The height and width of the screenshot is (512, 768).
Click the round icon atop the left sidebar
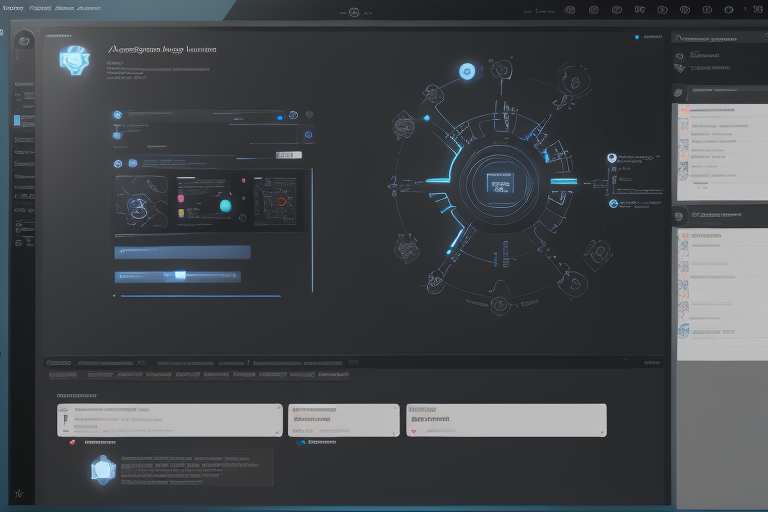(25, 42)
